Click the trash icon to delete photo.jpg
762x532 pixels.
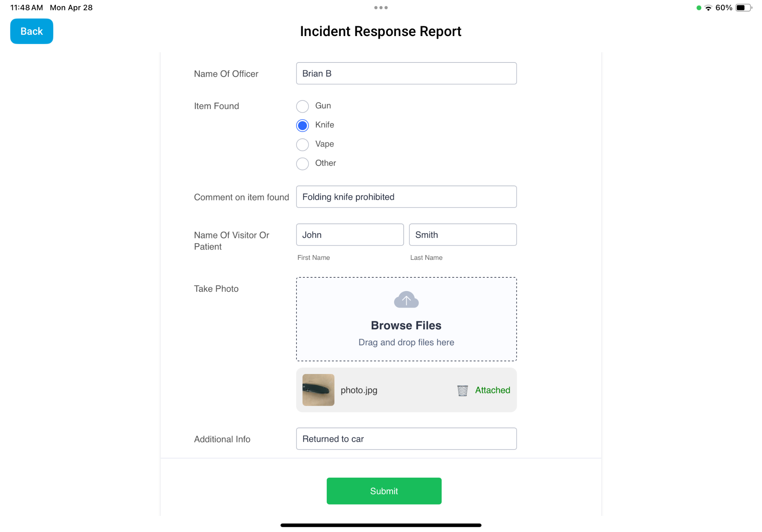coord(462,390)
